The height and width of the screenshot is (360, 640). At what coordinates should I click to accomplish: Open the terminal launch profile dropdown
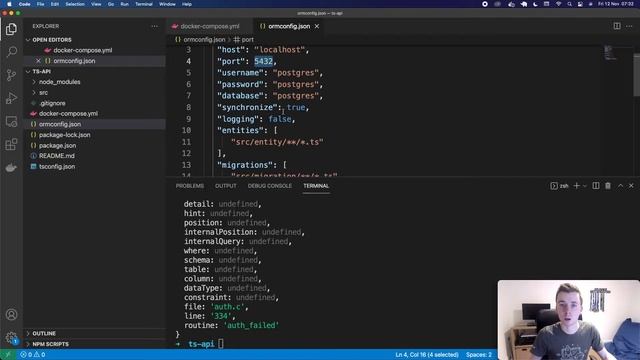tap(584, 186)
